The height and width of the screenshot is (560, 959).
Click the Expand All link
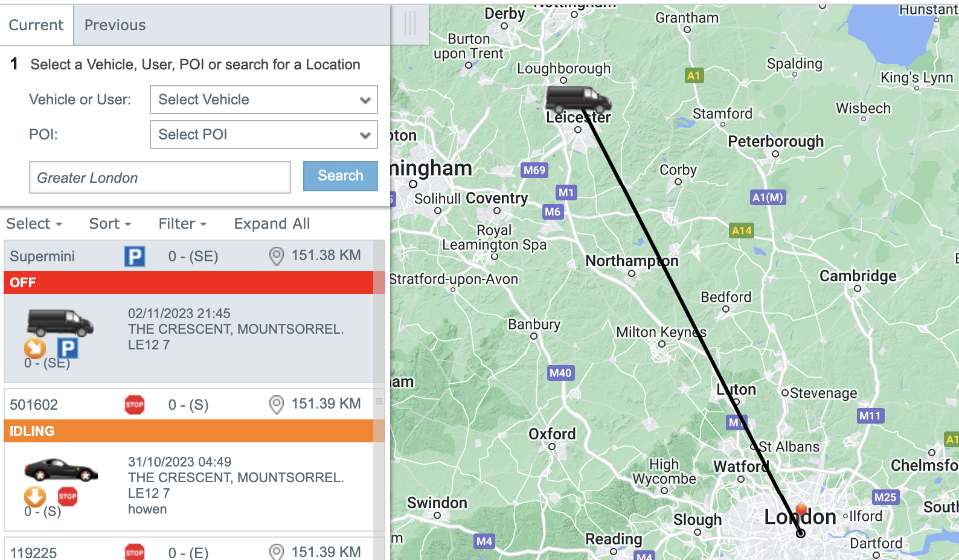tap(272, 224)
